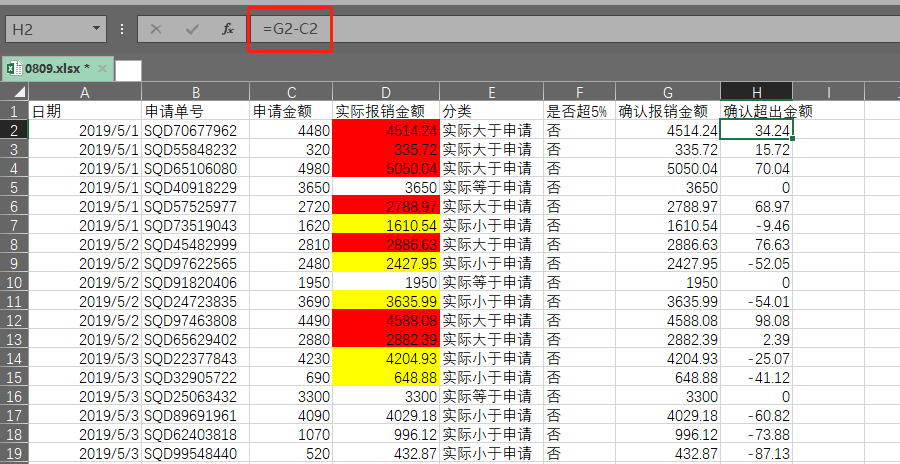
Task: Click the 是否超5% header cell
Action: point(580,111)
